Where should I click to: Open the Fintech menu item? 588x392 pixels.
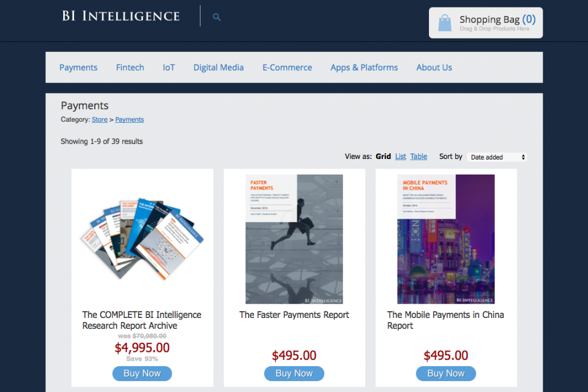tap(130, 67)
